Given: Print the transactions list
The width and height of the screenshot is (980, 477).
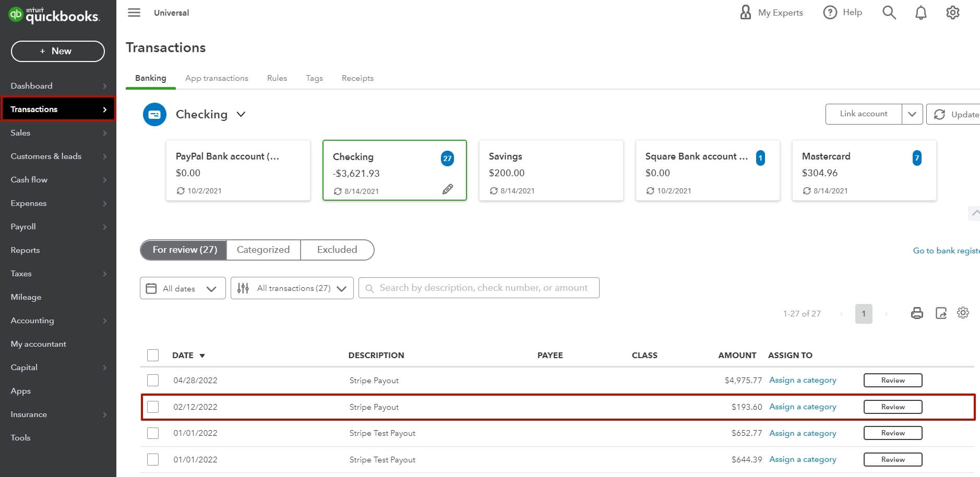Looking at the screenshot, I should coord(917,313).
